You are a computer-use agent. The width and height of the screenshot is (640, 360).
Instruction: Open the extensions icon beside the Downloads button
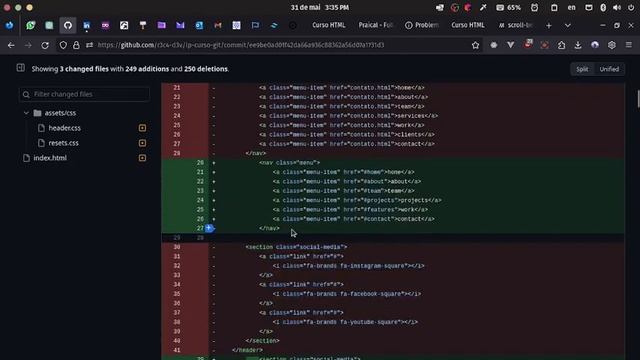(x=561, y=45)
